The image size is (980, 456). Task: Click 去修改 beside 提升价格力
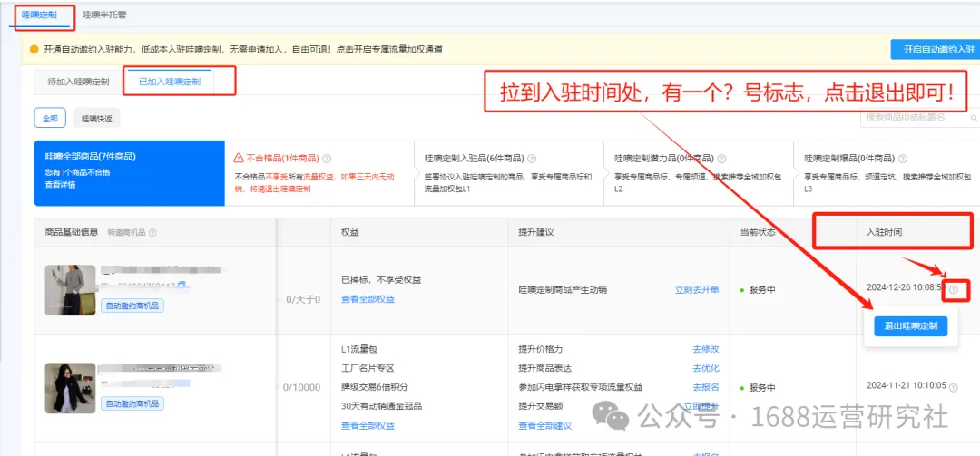click(x=706, y=349)
